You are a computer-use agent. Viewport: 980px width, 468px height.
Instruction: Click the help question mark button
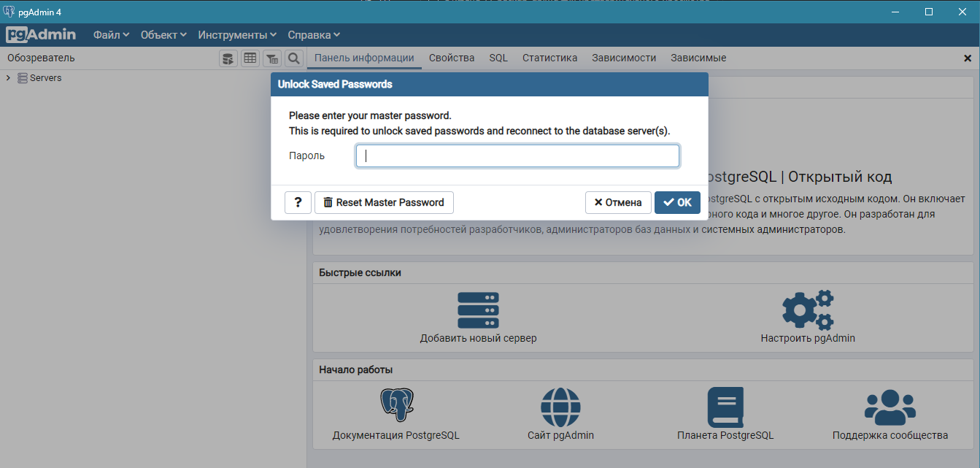[x=298, y=202]
